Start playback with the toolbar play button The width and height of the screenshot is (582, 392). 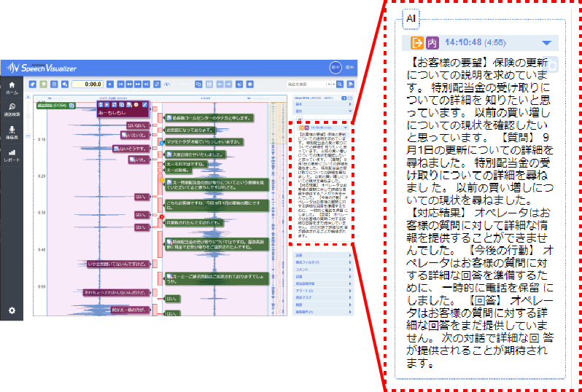click(x=110, y=85)
